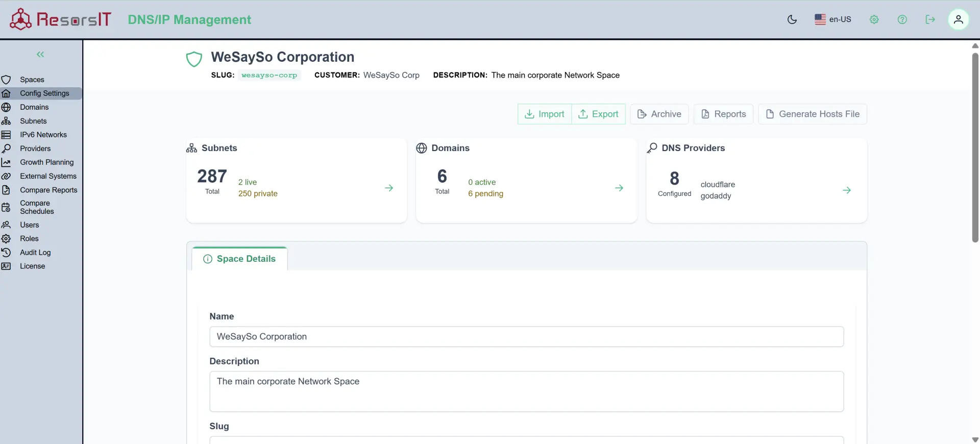Image resolution: width=980 pixels, height=444 pixels.
Task: Open the External Systems link icon
Action: tap(6, 176)
